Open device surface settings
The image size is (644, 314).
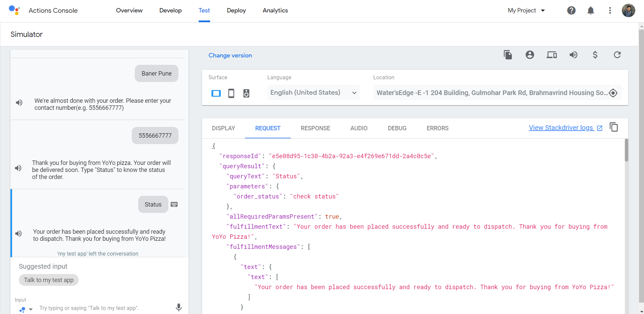coord(552,55)
